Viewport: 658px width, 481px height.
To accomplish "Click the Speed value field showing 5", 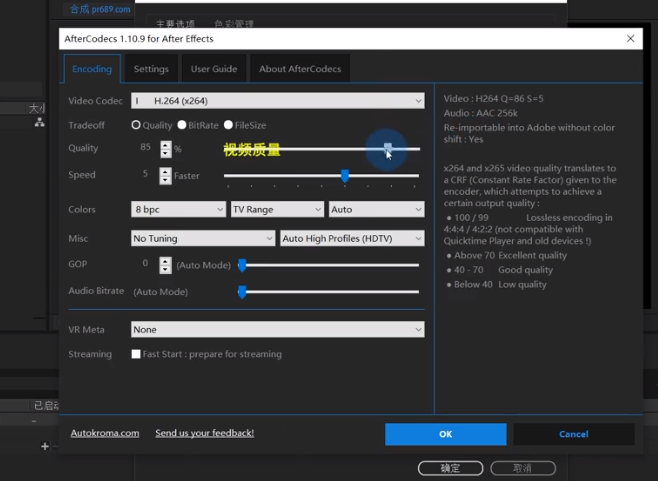I will tap(145, 174).
